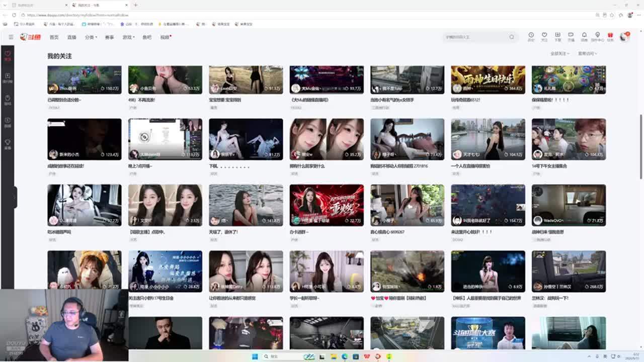Go to the 首页 home tab
The image size is (644, 362).
coord(54,37)
